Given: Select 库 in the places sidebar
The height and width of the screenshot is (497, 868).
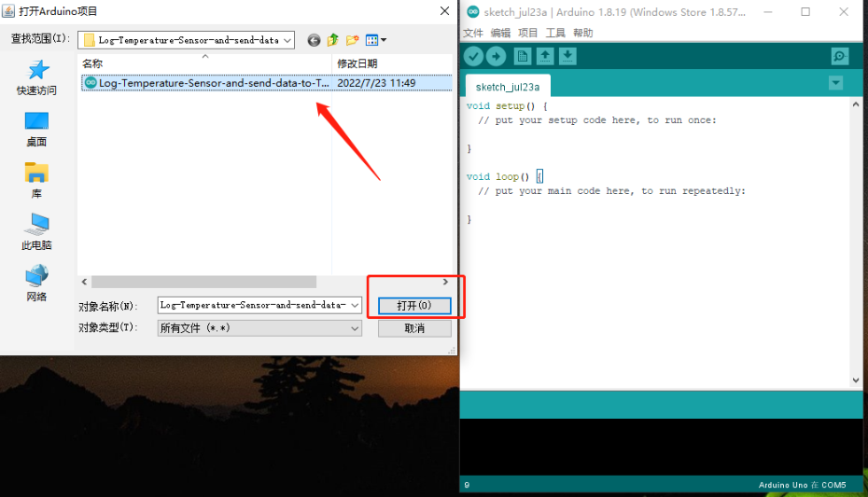Looking at the screenshot, I should [36, 180].
